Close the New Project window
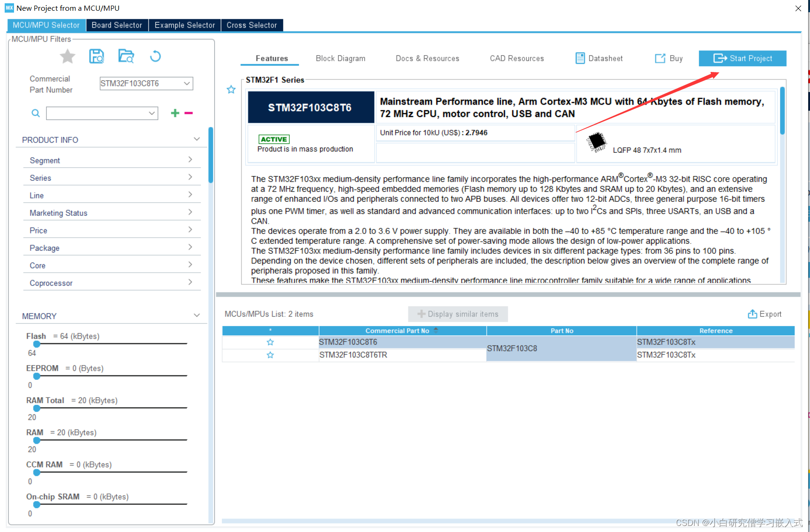 pos(798,8)
